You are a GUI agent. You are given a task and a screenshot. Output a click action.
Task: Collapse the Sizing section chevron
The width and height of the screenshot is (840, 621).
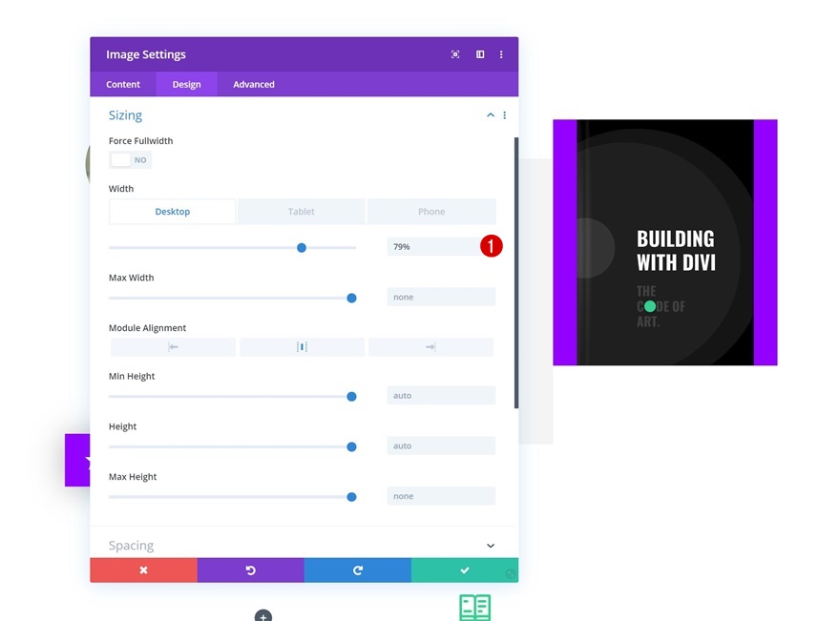pyautogui.click(x=491, y=115)
